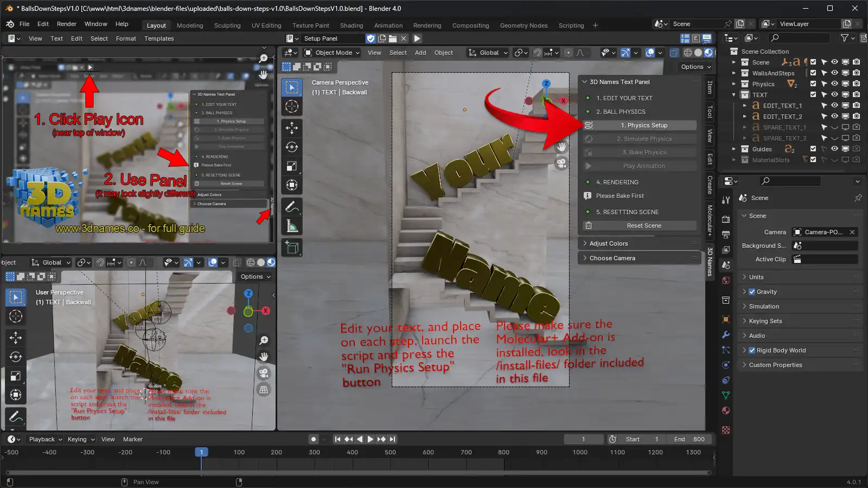
Task: Select the Add Cube tool in main viewport
Action: click(292, 248)
